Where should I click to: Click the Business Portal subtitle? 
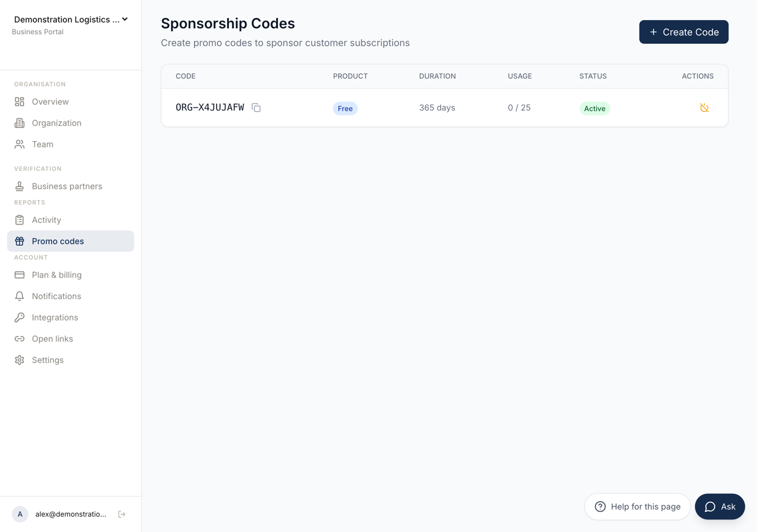[x=38, y=32]
